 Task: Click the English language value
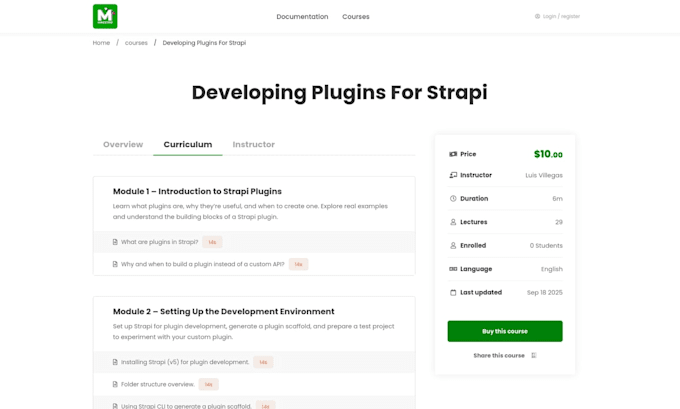click(552, 269)
